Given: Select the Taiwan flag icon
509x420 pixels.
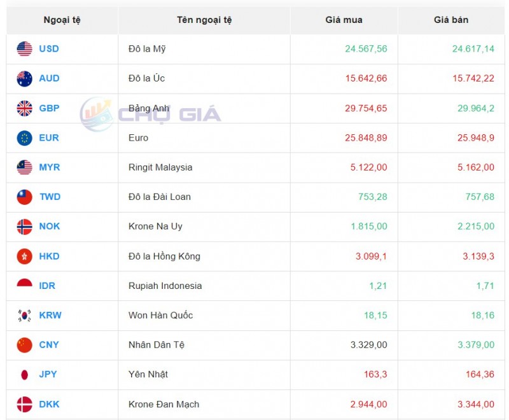Looking at the screenshot, I should (x=25, y=197).
